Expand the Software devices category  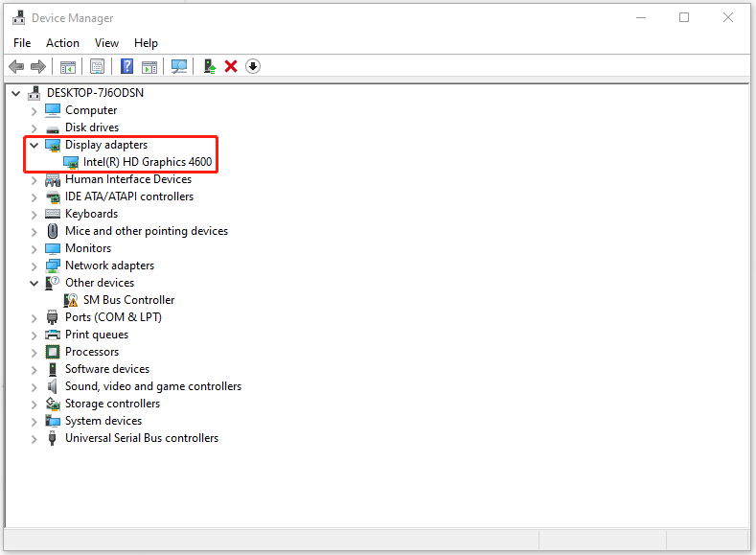[x=34, y=370]
